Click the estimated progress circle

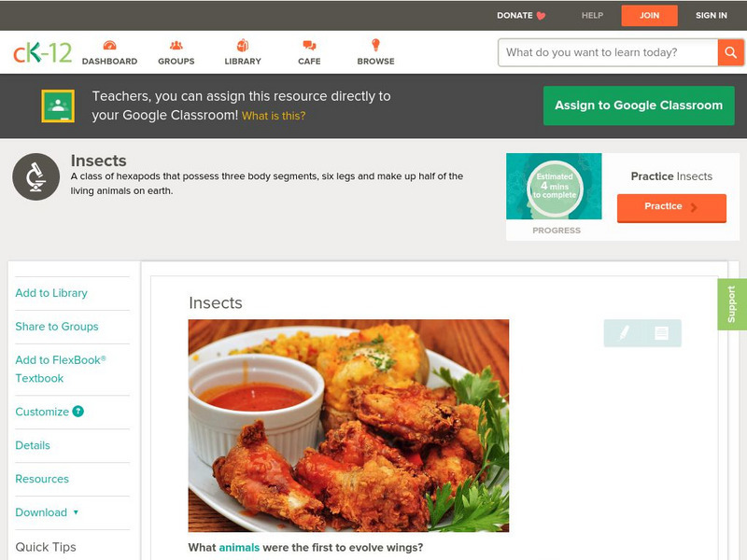point(555,186)
